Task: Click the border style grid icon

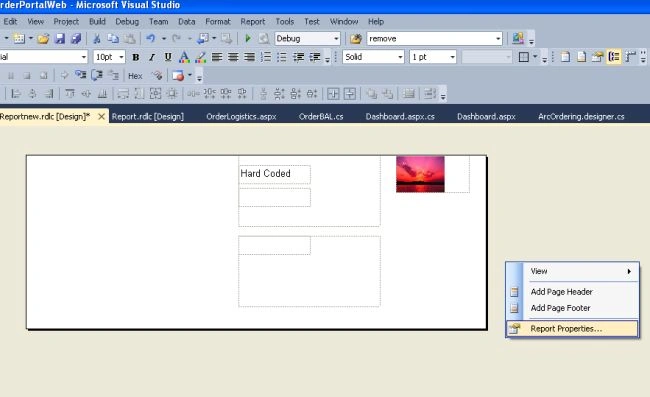Action: point(524,57)
